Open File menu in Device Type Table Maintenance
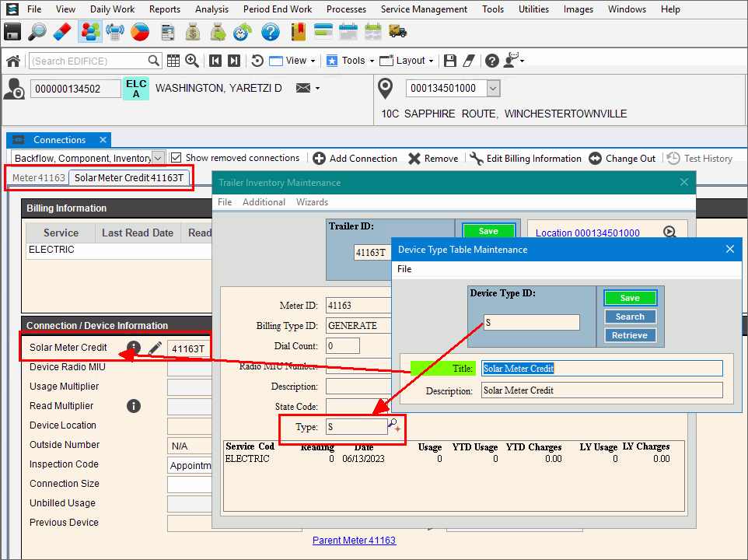This screenshot has height=560, width=748. (404, 269)
